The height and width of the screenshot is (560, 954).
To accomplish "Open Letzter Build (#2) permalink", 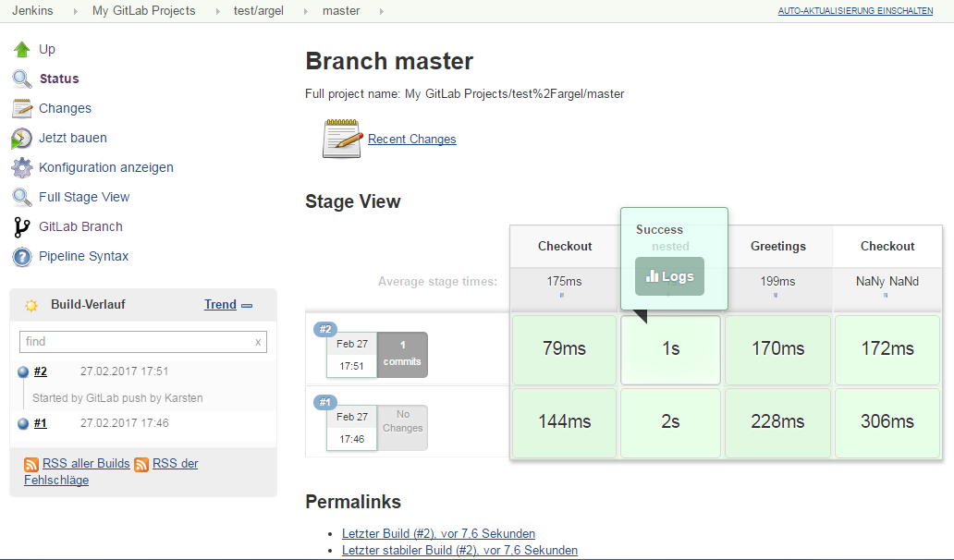I will [439, 534].
